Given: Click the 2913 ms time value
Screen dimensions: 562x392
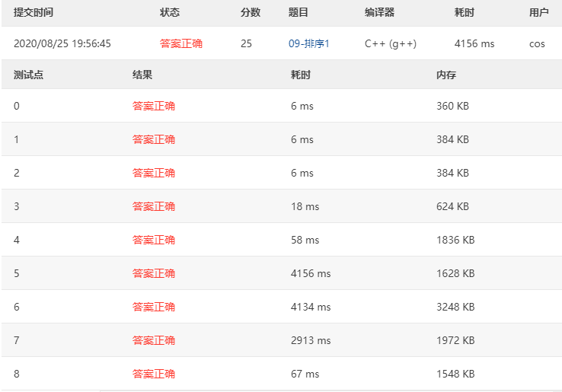Looking at the screenshot, I should pyautogui.click(x=311, y=340).
